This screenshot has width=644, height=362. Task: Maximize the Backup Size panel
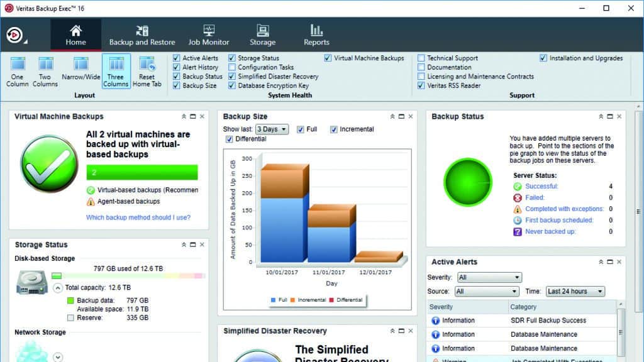point(402,116)
